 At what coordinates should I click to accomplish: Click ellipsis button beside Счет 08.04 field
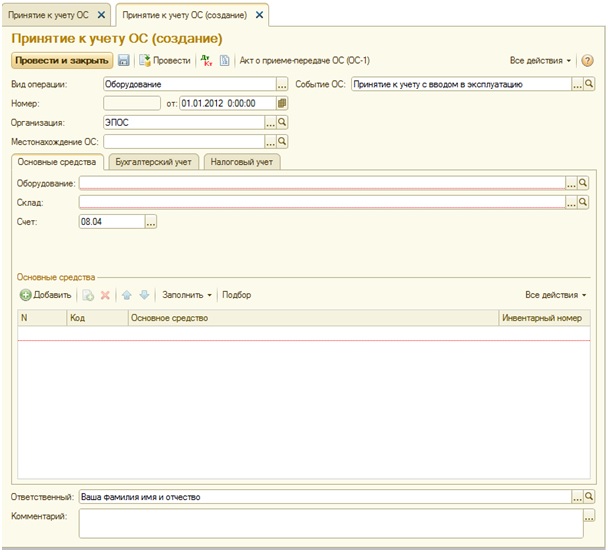151,222
